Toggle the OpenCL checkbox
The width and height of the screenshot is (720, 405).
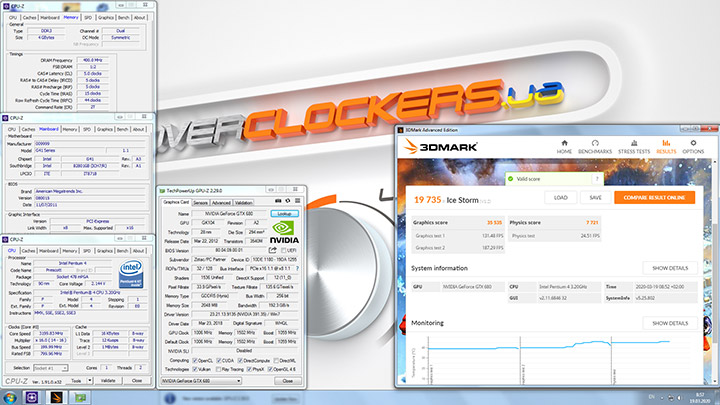point(195,360)
